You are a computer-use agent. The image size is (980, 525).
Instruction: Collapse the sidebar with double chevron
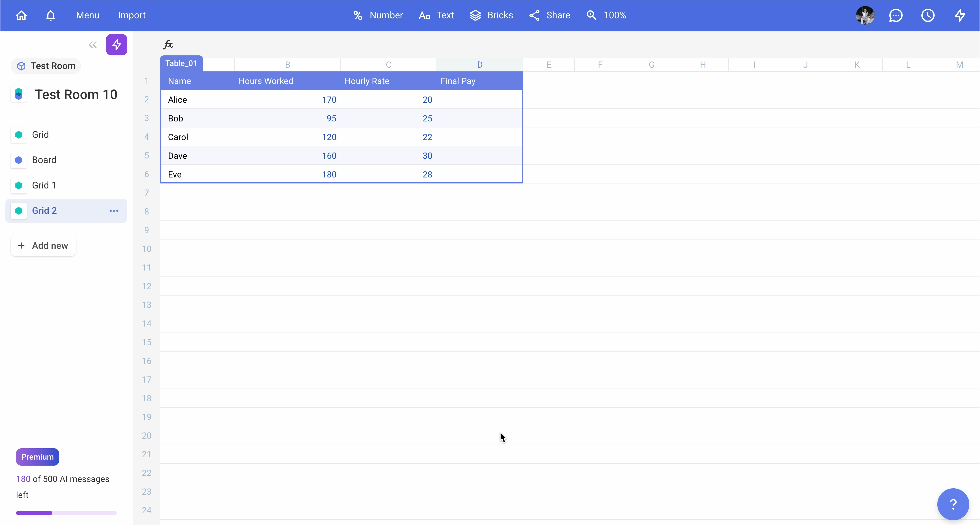(92, 45)
